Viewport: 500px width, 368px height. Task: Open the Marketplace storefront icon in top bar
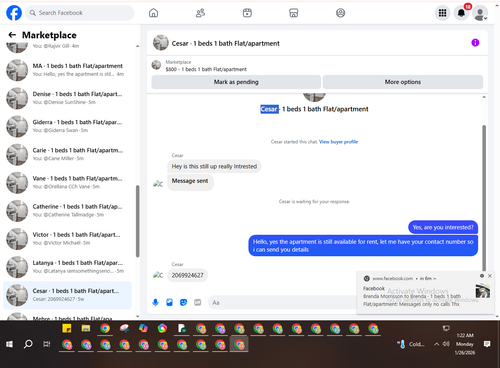pos(294,13)
